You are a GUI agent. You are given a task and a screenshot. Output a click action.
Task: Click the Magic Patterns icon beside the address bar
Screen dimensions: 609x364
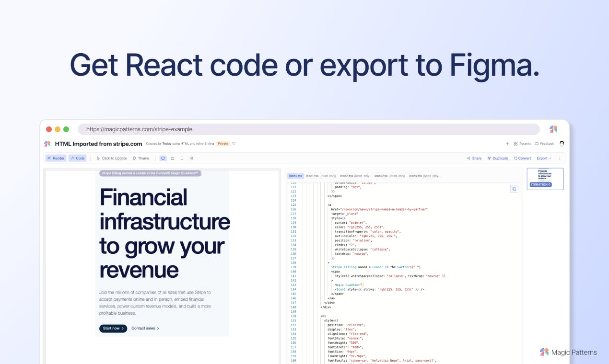(553, 129)
